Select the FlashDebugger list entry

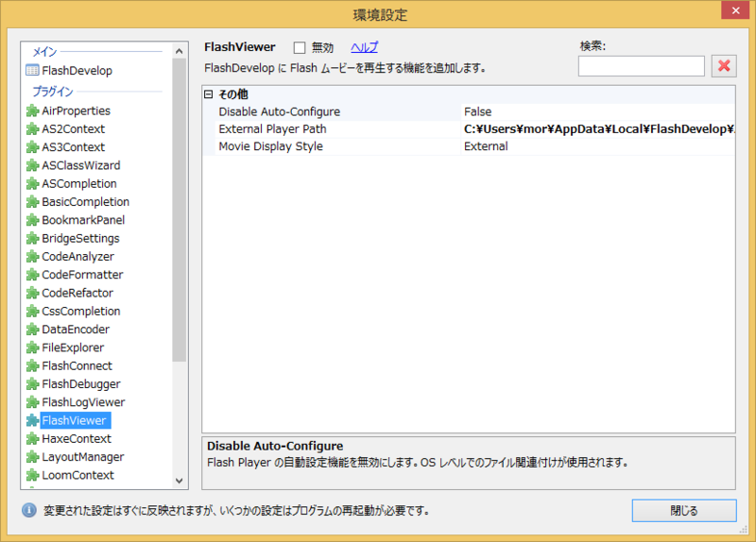(x=81, y=384)
